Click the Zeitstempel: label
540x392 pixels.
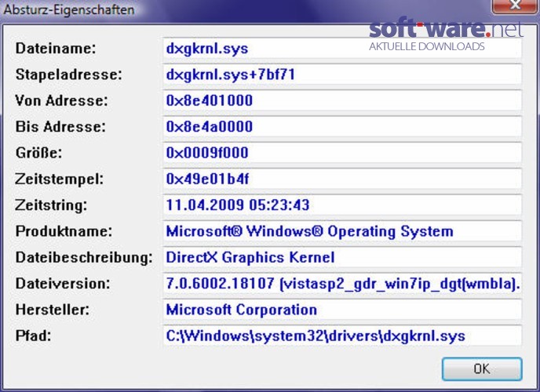[60, 180]
